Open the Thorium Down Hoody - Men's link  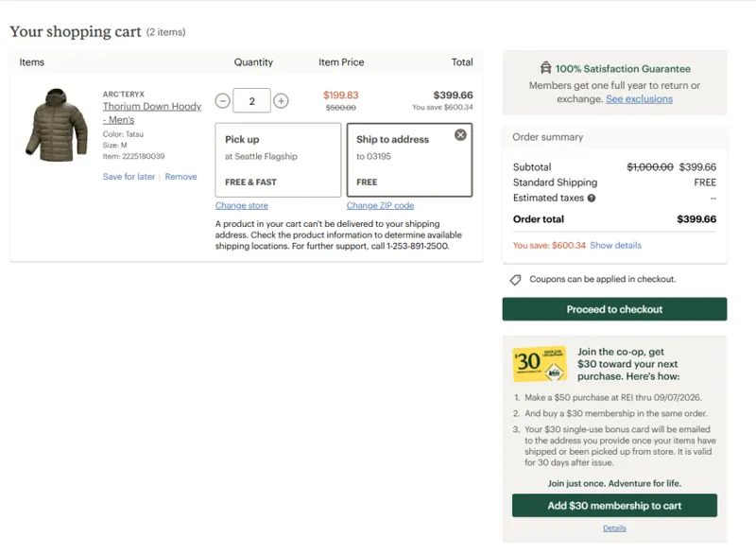[x=152, y=113]
